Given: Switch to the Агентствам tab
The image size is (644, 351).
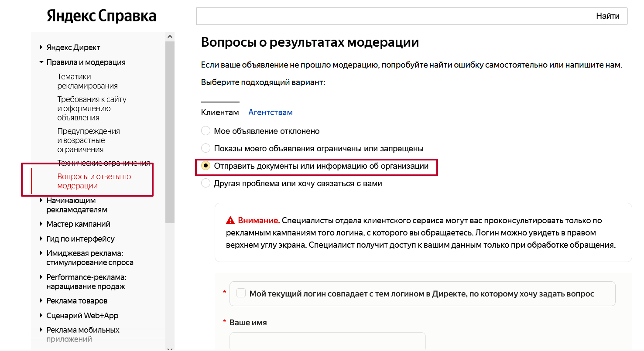Looking at the screenshot, I should tap(271, 112).
